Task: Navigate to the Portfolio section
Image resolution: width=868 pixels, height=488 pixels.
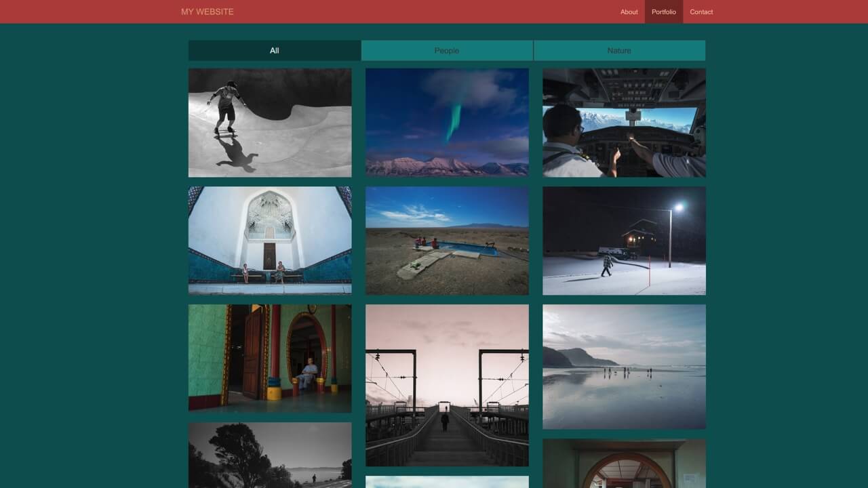Action: click(x=663, y=12)
